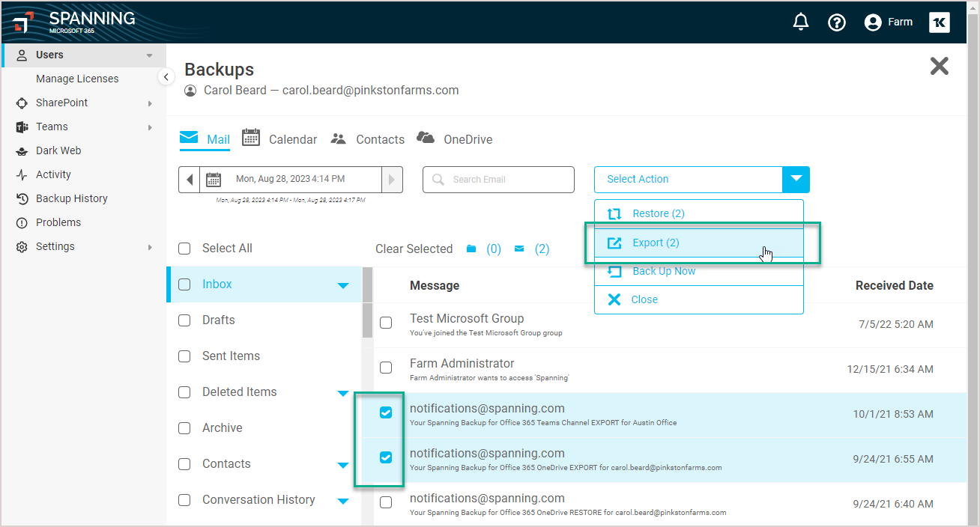Click the Backup History clock icon
The image size is (980, 527).
(x=22, y=198)
